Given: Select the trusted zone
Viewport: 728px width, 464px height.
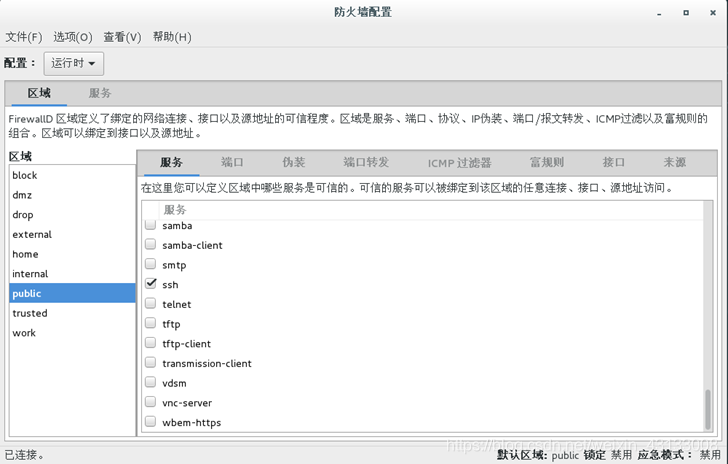Looking at the screenshot, I should [x=72, y=314].
